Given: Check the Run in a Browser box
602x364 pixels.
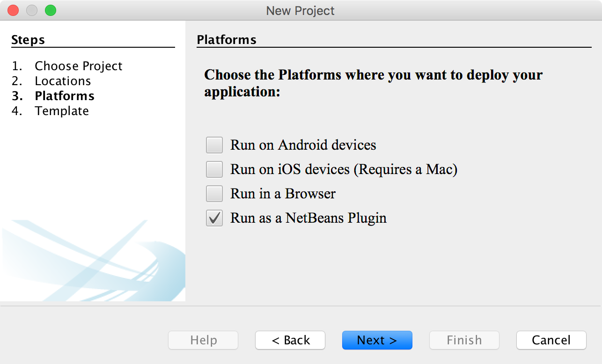Looking at the screenshot, I should coord(214,194).
